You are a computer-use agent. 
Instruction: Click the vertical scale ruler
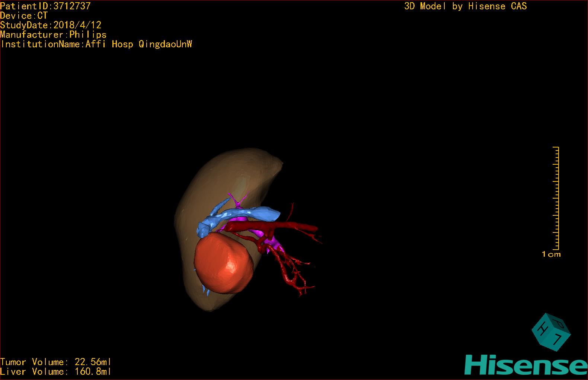[x=556, y=198]
